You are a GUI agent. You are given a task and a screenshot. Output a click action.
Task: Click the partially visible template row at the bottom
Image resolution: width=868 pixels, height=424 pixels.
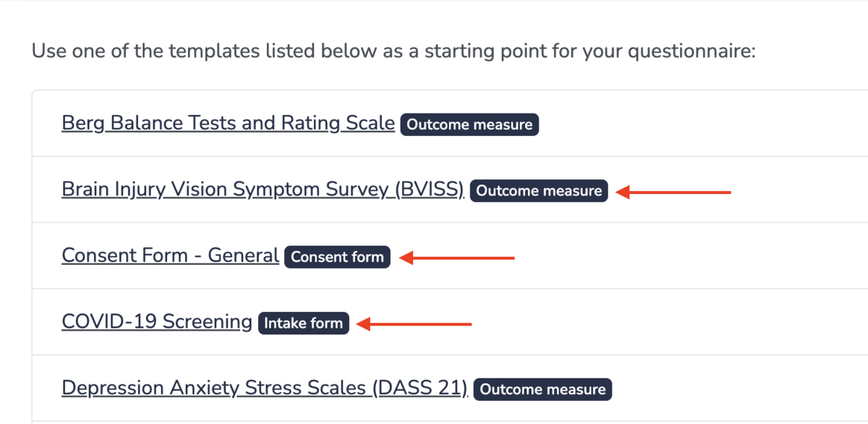pyautogui.click(x=434, y=420)
